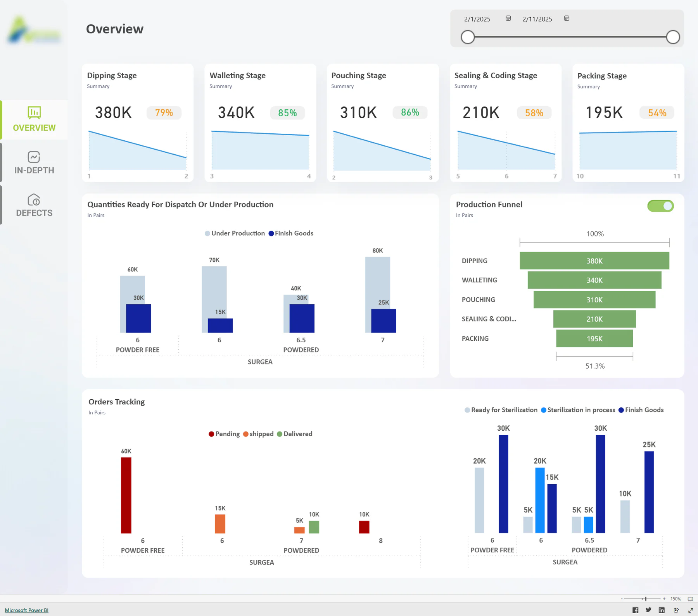Share report on Twitter icon
698x616 pixels.
click(648, 610)
